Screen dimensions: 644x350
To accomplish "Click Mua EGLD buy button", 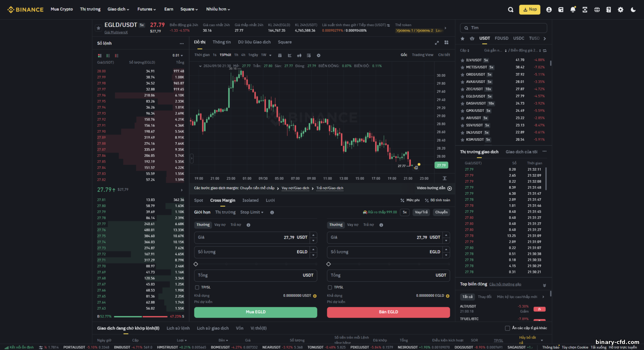I will click(255, 312).
